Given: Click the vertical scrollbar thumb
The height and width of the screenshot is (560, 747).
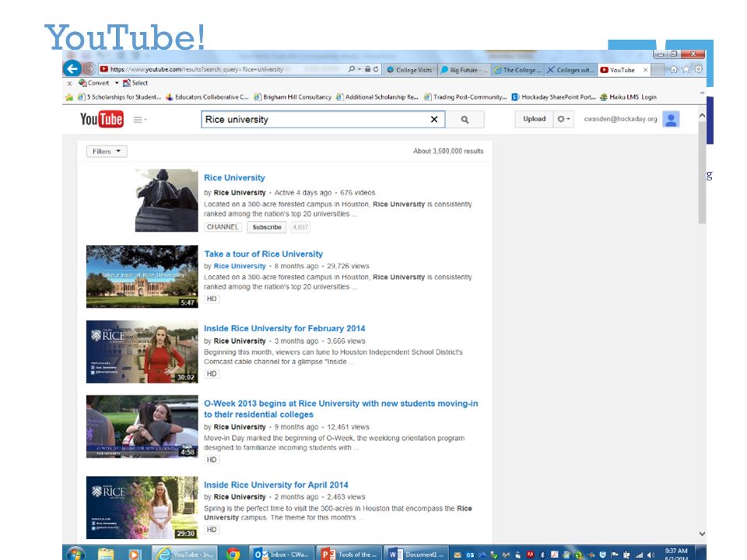Looking at the screenshot, I should 702,173.
